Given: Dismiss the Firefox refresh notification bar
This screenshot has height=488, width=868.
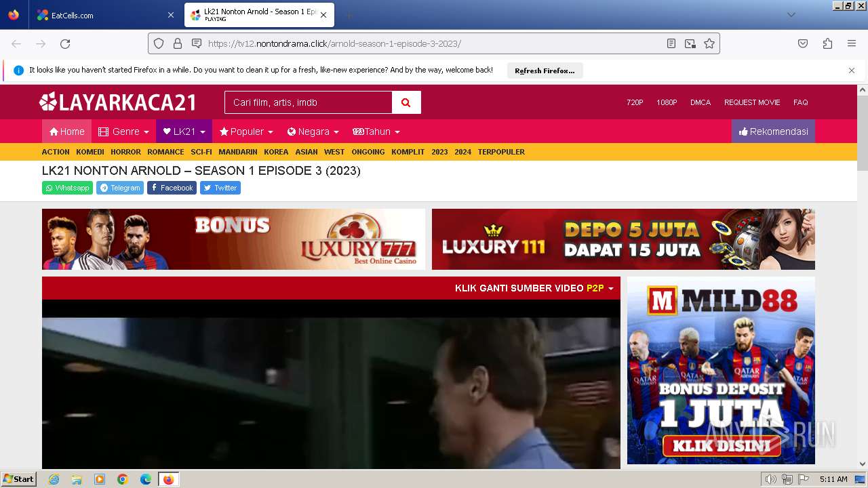Looking at the screenshot, I should pyautogui.click(x=852, y=70).
